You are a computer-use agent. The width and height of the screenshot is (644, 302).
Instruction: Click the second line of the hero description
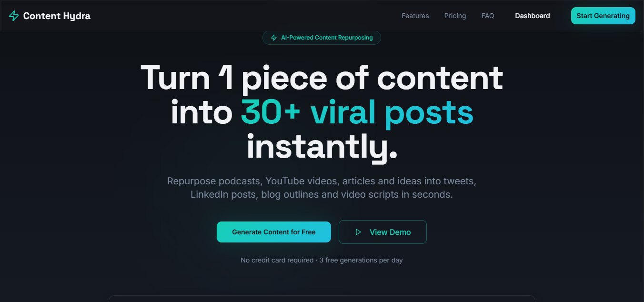(x=322, y=194)
